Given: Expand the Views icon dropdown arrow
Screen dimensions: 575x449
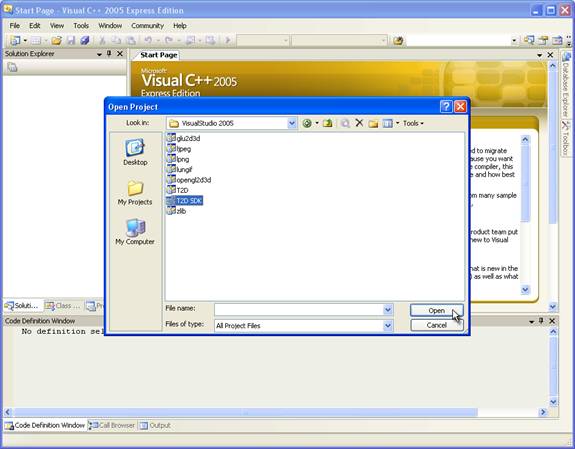Looking at the screenshot, I should (397, 123).
